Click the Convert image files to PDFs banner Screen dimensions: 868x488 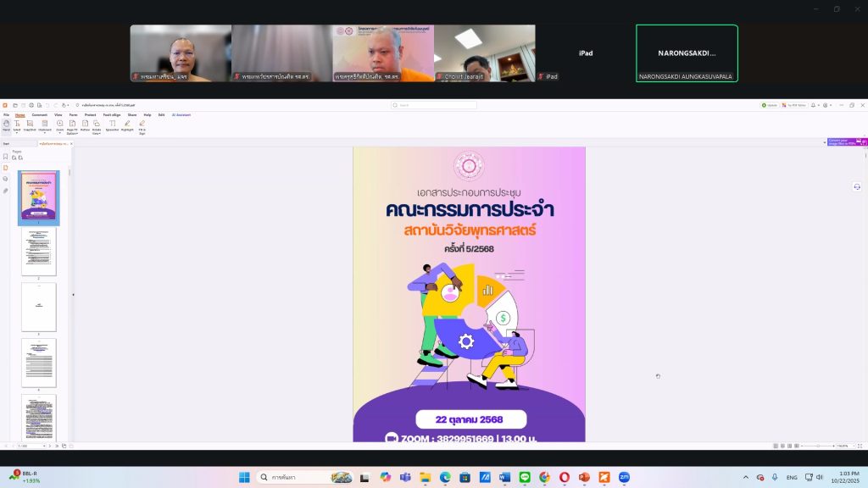coord(845,142)
